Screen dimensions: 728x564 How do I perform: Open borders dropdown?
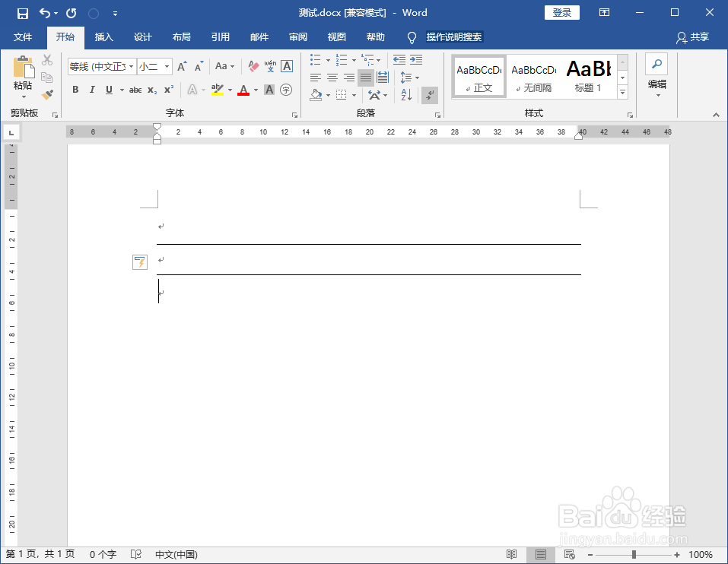(x=354, y=96)
